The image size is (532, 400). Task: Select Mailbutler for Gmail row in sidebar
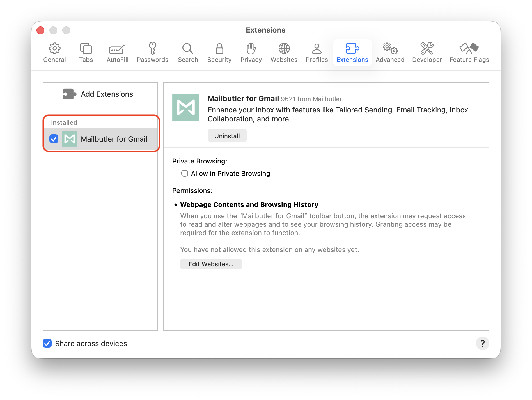click(x=100, y=139)
